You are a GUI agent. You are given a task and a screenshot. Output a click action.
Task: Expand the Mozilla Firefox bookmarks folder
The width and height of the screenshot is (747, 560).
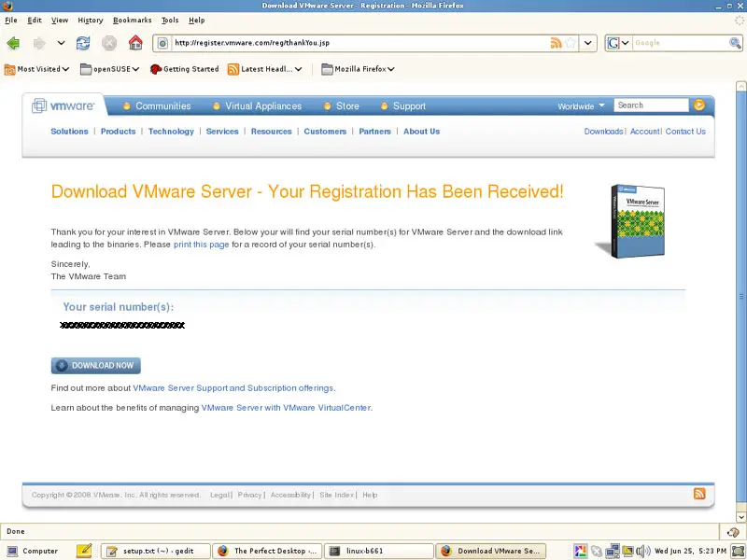click(x=358, y=69)
